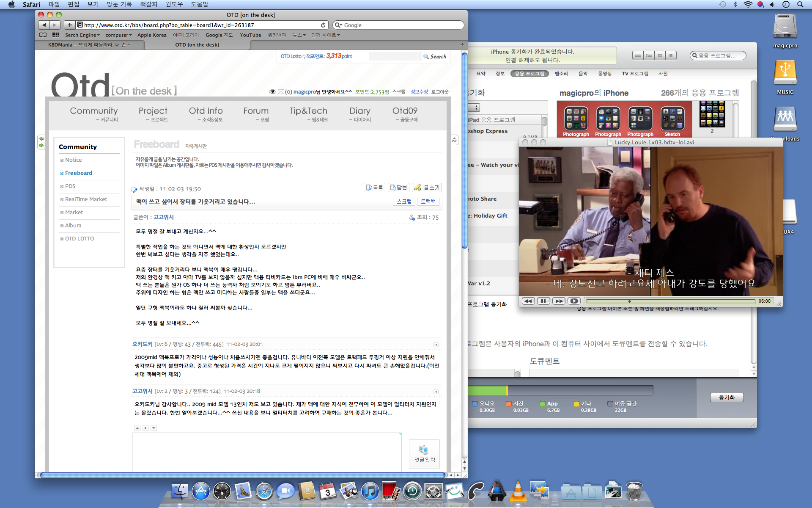Pause the video in the player window
The height and width of the screenshot is (508, 812).
tap(543, 301)
